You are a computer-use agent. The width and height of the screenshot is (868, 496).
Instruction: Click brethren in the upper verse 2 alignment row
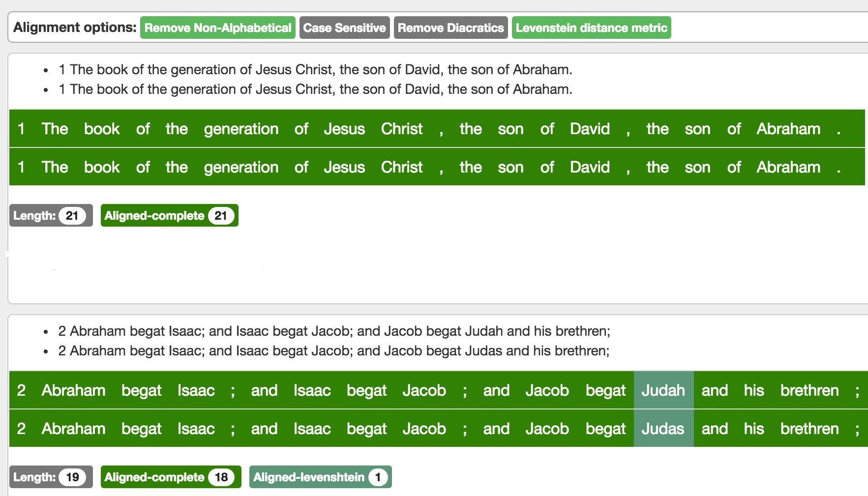pos(809,390)
